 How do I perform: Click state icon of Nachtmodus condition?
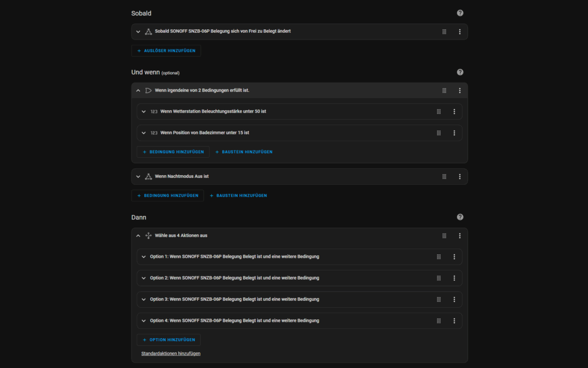tap(149, 176)
